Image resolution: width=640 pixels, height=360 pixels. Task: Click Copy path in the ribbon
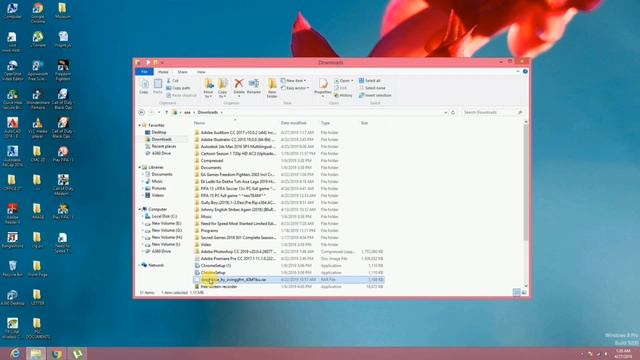[178, 88]
